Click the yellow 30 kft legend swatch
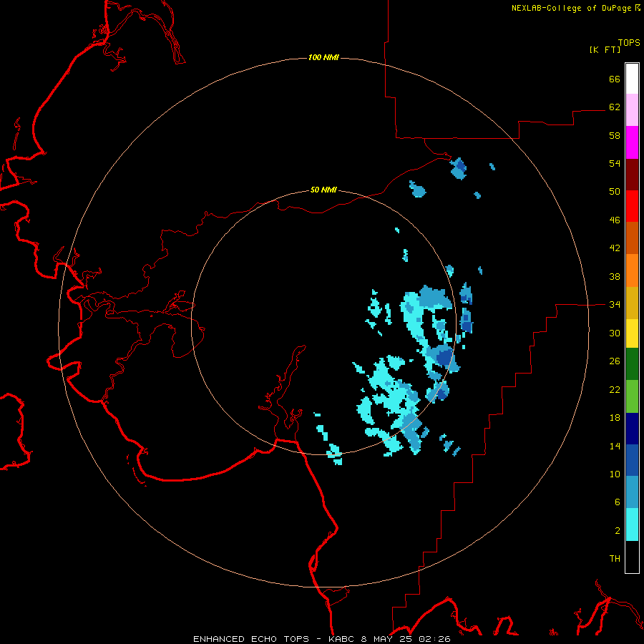This screenshot has height=644, width=644. 632,333
